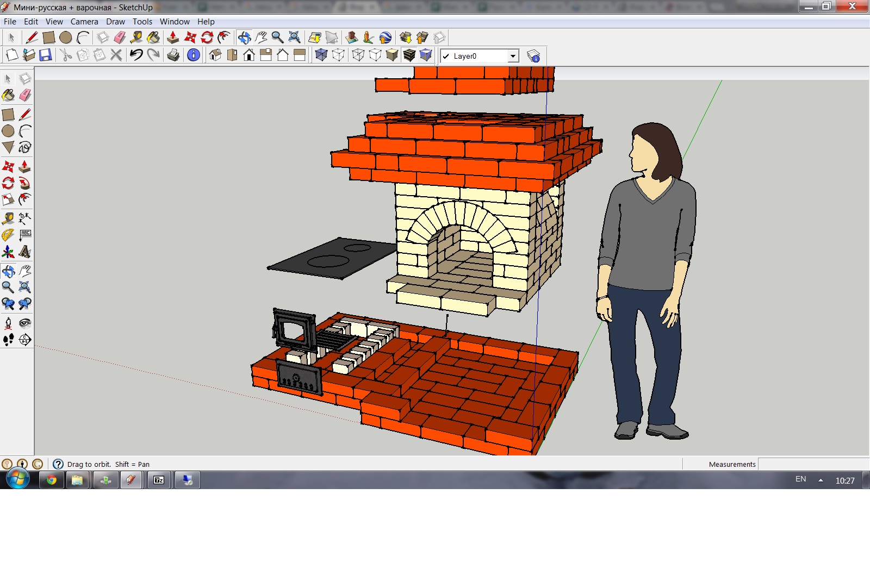
Task: Click the Model Info icon
Action: [x=193, y=55]
